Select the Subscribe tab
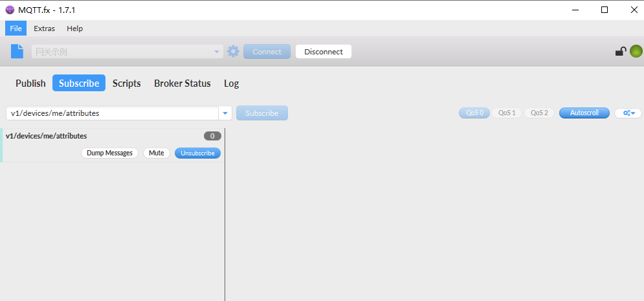 click(x=79, y=83)
